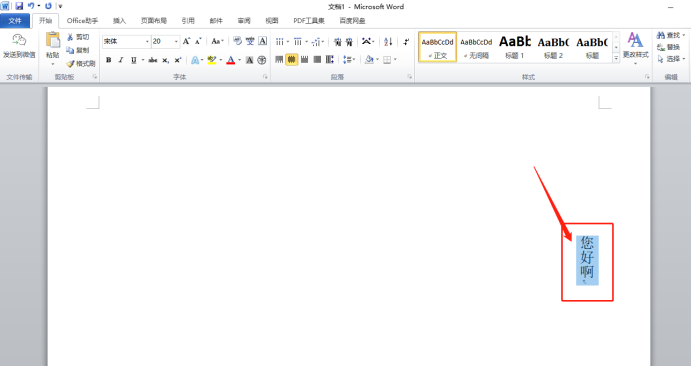
Task: Click the Clear Formatting eraser icon
Action: [x=238, y=41]
